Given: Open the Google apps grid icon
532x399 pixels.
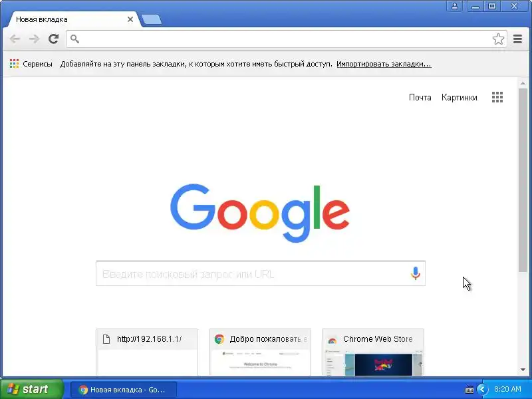Looking at the screenshot, I should [497, 97].
